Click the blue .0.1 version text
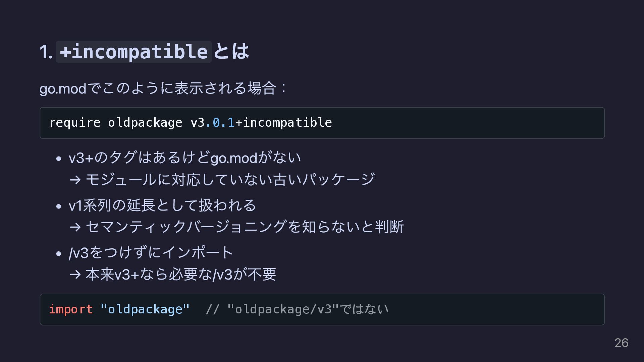 coord(220,123)
